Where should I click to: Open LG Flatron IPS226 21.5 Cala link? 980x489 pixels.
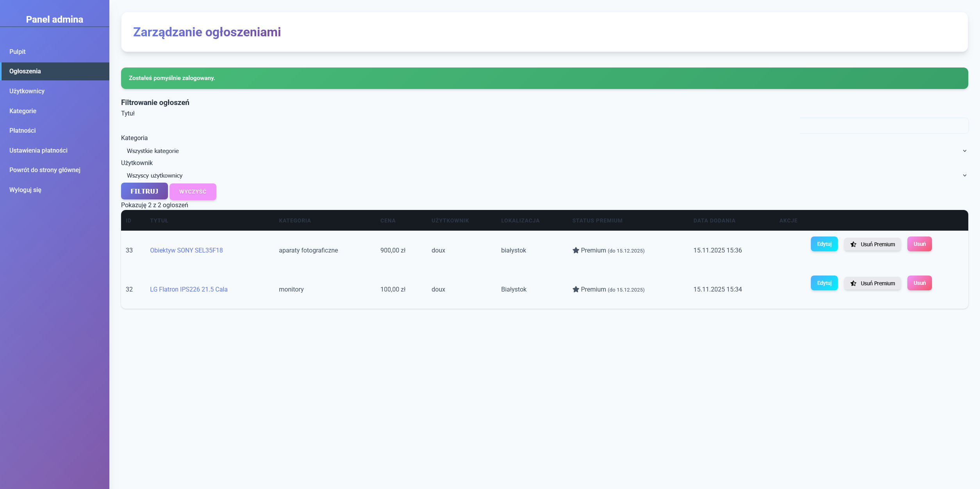pyautogui.click(x=189, y=289)
